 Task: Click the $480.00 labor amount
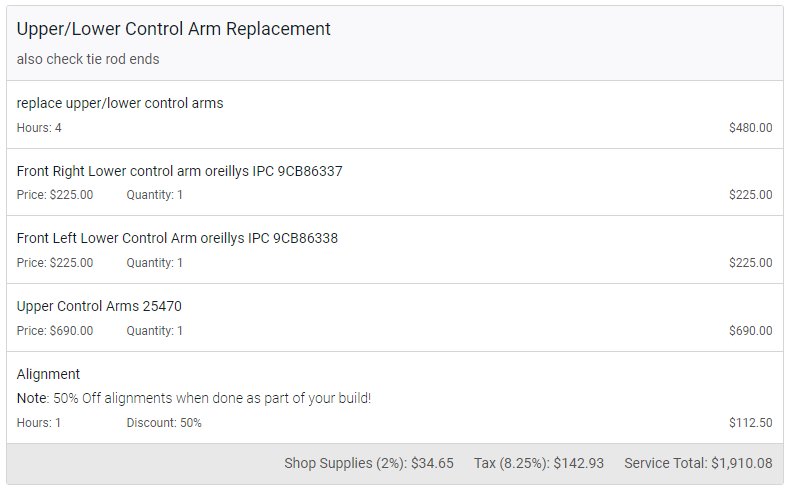(x=751, y=128)
